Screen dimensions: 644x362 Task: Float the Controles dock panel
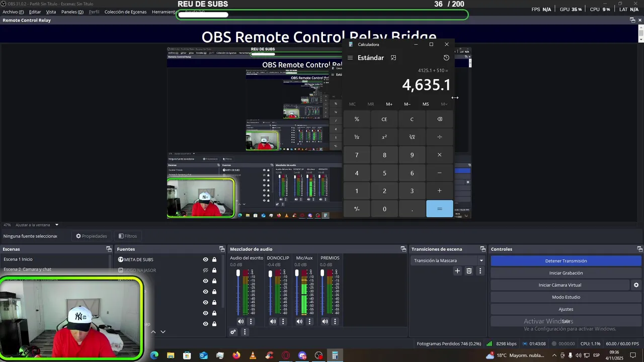coord(639,249)
